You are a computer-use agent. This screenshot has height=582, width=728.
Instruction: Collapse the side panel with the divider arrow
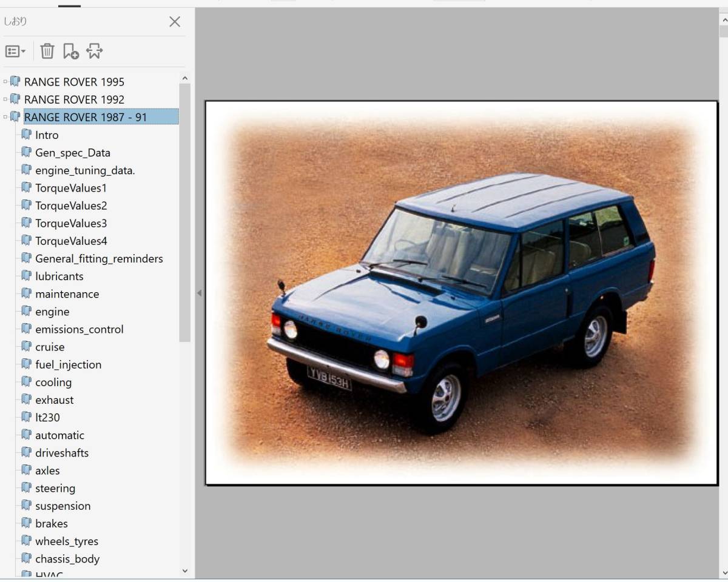tap(199, 293)
